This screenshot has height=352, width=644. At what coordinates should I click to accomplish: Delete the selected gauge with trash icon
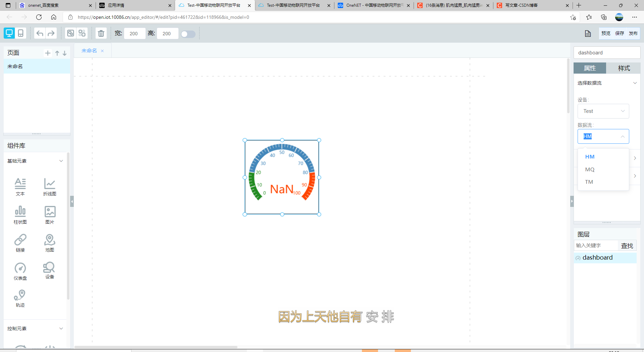click(x=101, y=33)
